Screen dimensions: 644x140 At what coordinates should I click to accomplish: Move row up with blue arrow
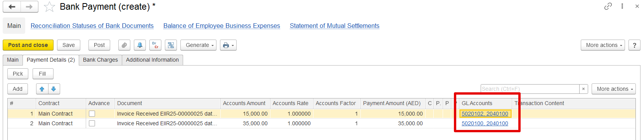click(42, 89)
